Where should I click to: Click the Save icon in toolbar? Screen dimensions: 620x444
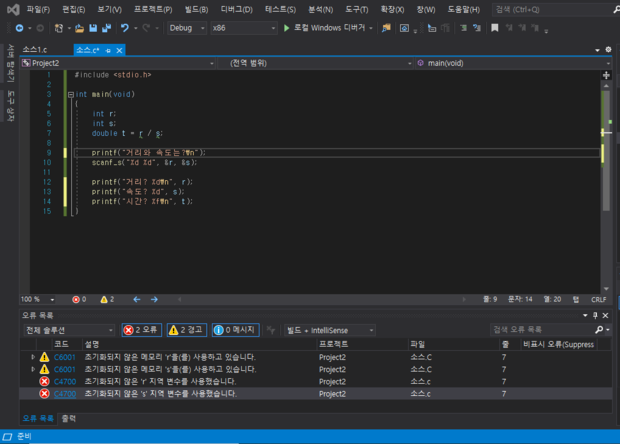(93, 28)
